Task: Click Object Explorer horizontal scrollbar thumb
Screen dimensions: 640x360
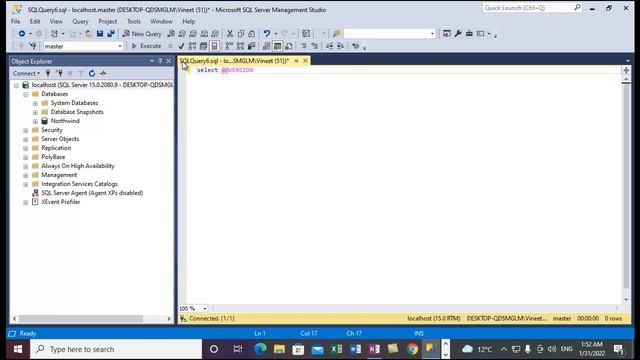Action: (x=81, y=318)
